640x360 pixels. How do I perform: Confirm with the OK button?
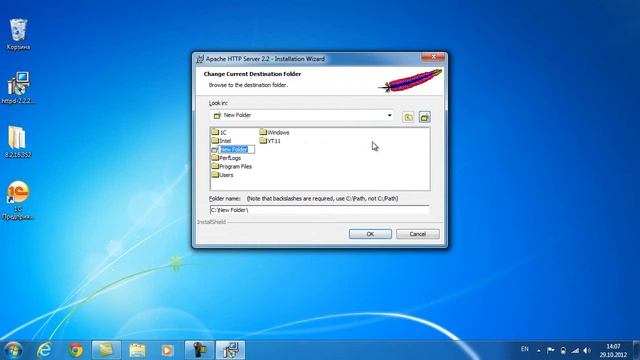(x=370, y=234)
